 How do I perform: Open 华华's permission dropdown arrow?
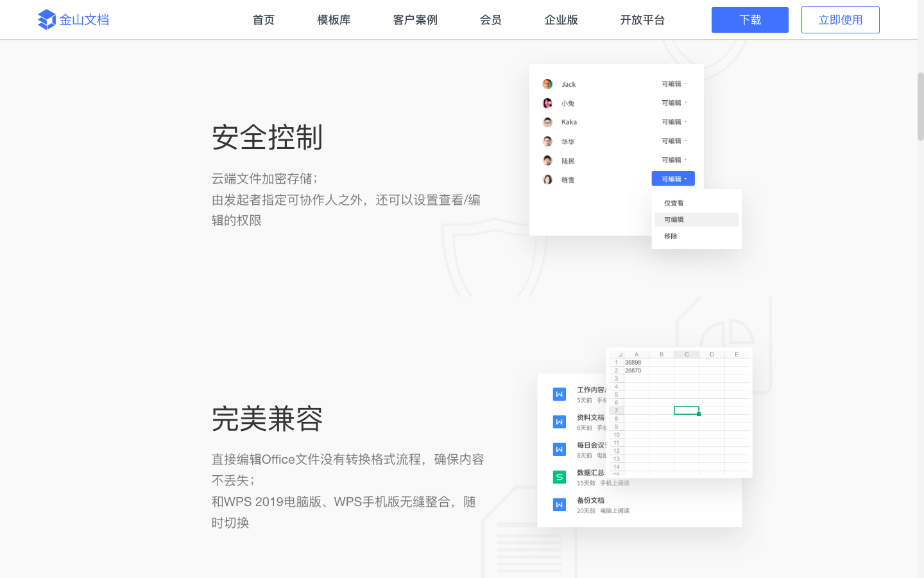pyautogui.click(x=672, y=141)
